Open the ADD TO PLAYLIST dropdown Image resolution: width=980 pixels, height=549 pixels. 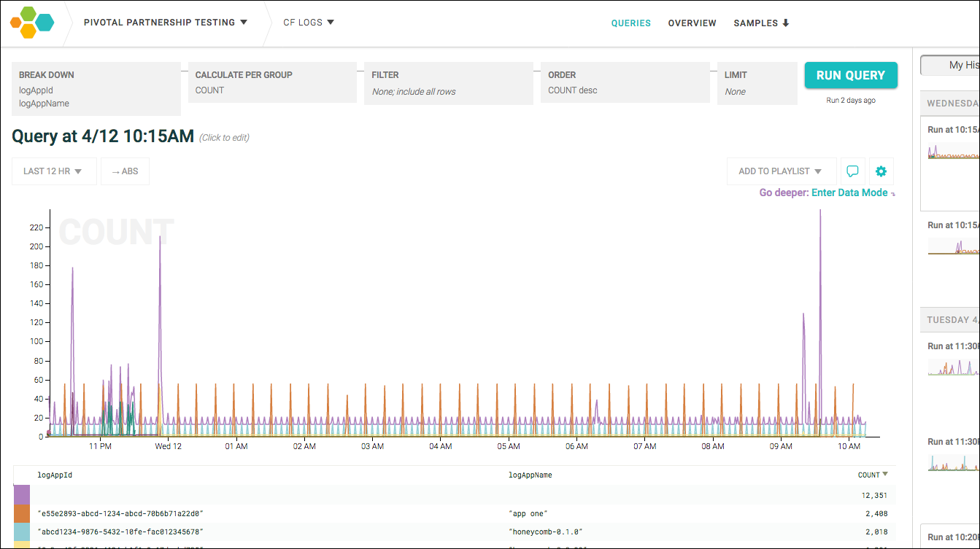[x=781, y=171]
